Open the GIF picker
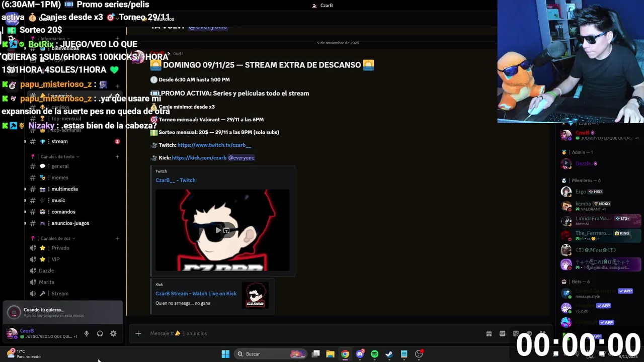This screenshot has height=362, width=644. [502, 333]
